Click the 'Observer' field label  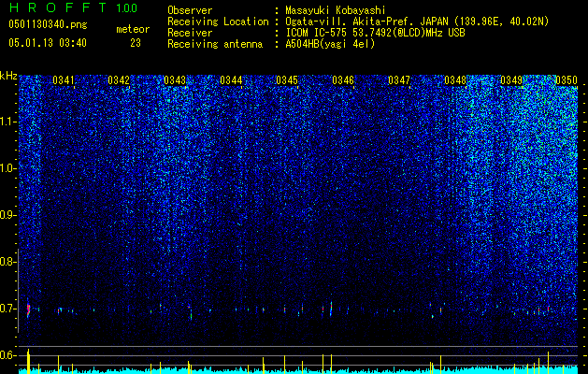coord(190,10)
